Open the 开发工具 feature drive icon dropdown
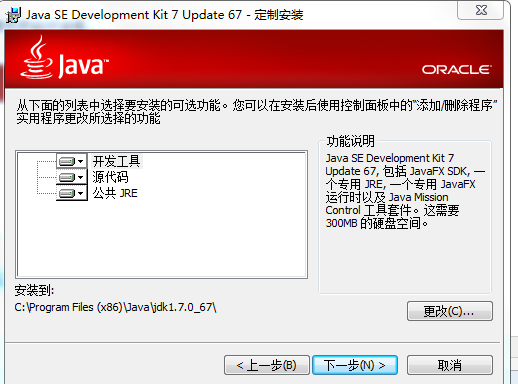 pyautogui.click(x=72, y=161)
